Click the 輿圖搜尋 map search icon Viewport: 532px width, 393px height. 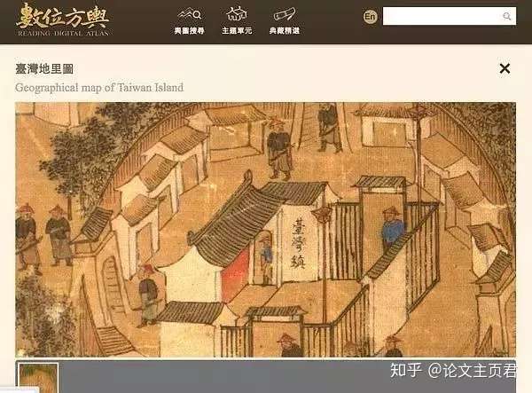[190, 14]
